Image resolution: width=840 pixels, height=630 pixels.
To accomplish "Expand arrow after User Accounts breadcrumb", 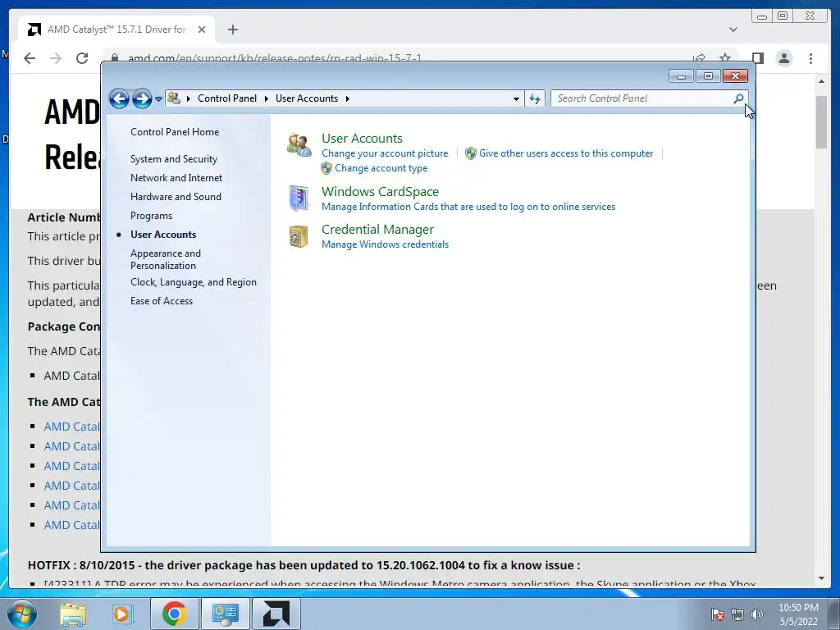I will 347,98.
